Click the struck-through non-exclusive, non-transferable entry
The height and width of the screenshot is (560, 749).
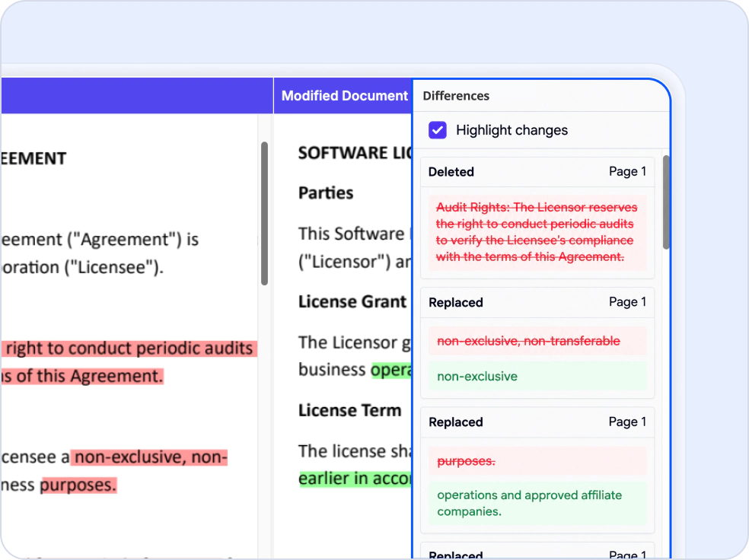[537, 341]
